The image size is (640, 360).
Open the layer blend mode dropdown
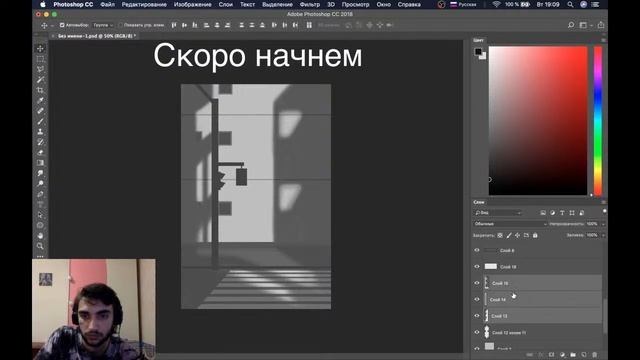tap(510, 224)
